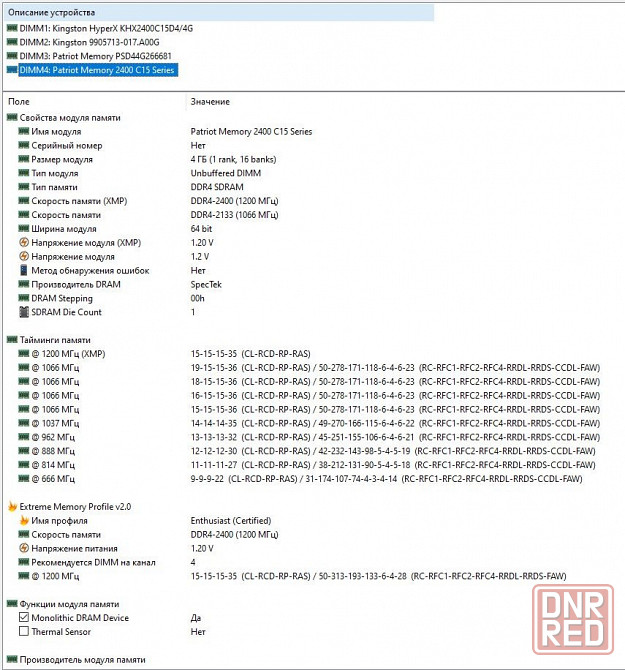The width and height of the screenshot is (625, 670).
Task: Click the memory chip icon beside DIMM1
Action: pyautogui.click(x=12, y=28)
